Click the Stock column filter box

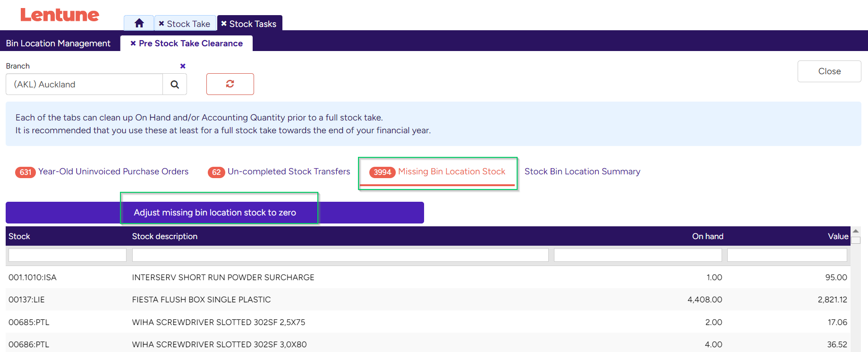pos(68,255)
